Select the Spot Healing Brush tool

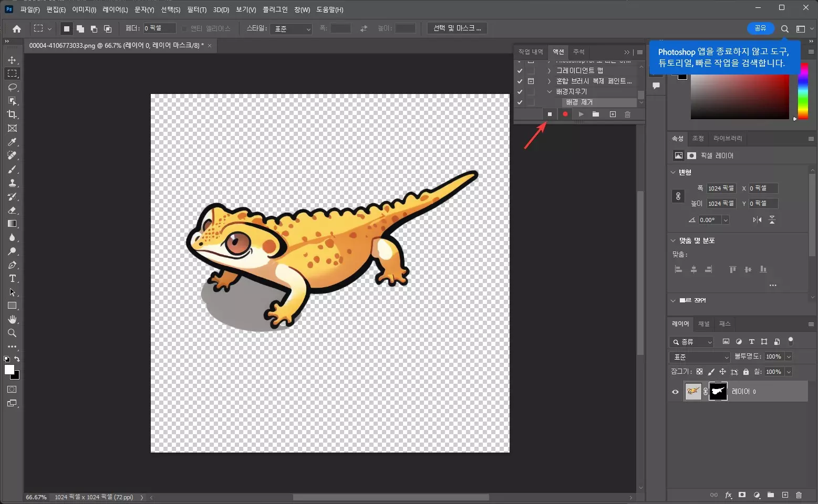pyautogui.click(x=12, y=155)
